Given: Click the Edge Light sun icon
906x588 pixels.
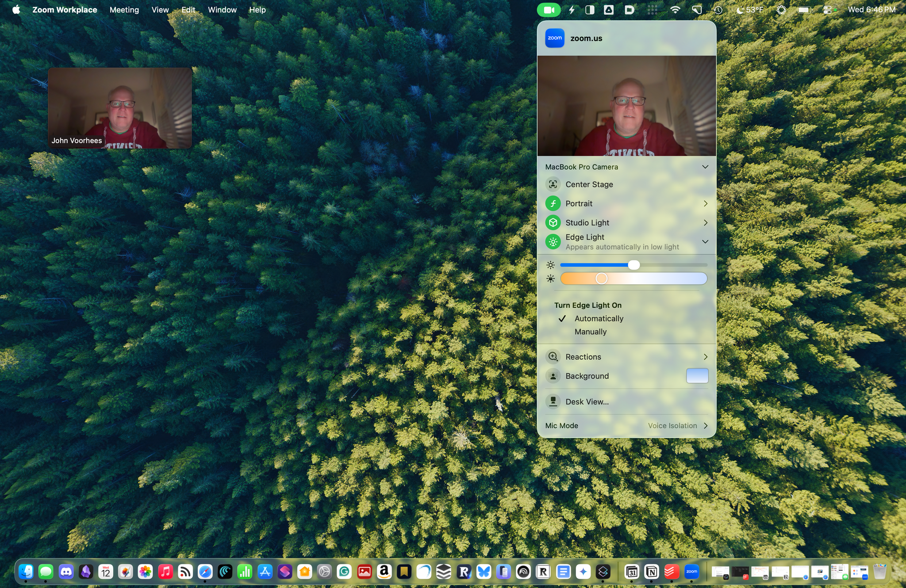Looking at the screenshot, I should (553, 242).
